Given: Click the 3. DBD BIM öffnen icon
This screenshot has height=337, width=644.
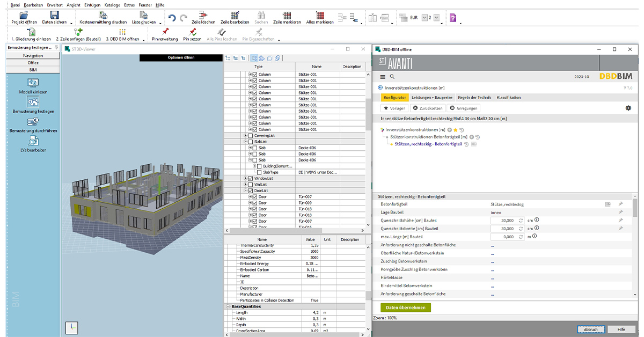Looking at the screenshot, I should tap(122, 32).
